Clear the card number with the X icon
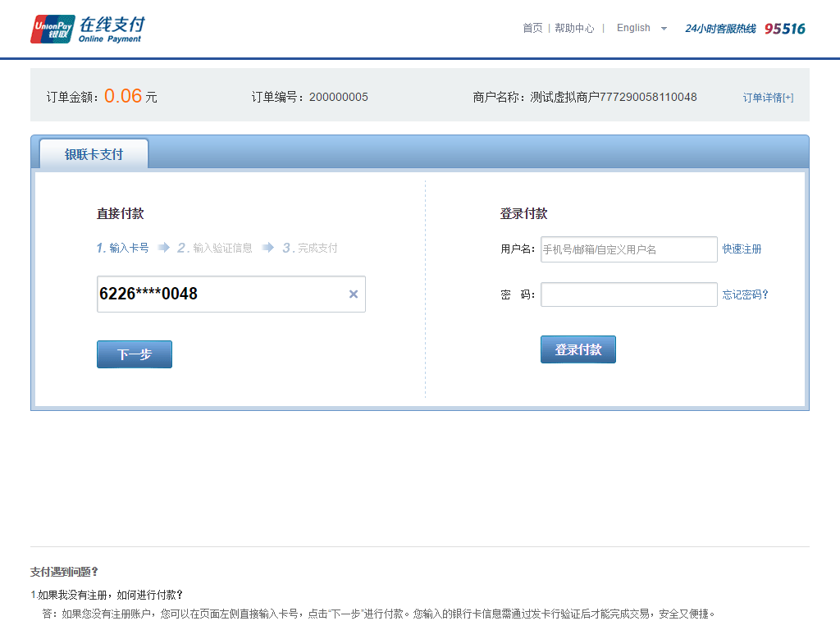The width and height of the screenshot is (840, 630). click(354, 294)
